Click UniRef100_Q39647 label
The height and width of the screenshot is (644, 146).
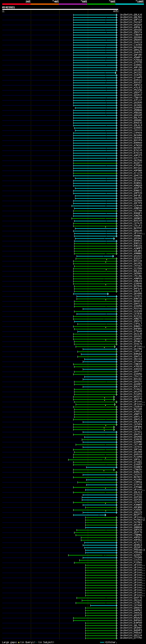pyautogui.click(x=131, y=339)
